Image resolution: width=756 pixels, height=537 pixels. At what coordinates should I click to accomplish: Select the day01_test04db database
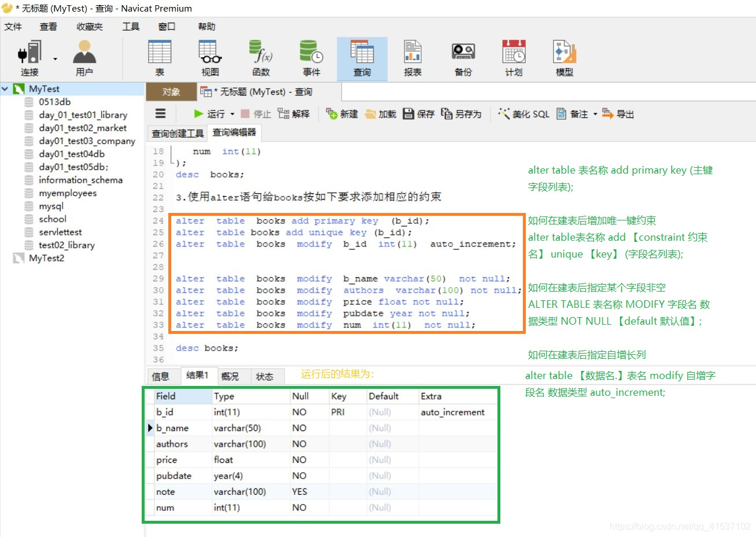coord(72,154)
